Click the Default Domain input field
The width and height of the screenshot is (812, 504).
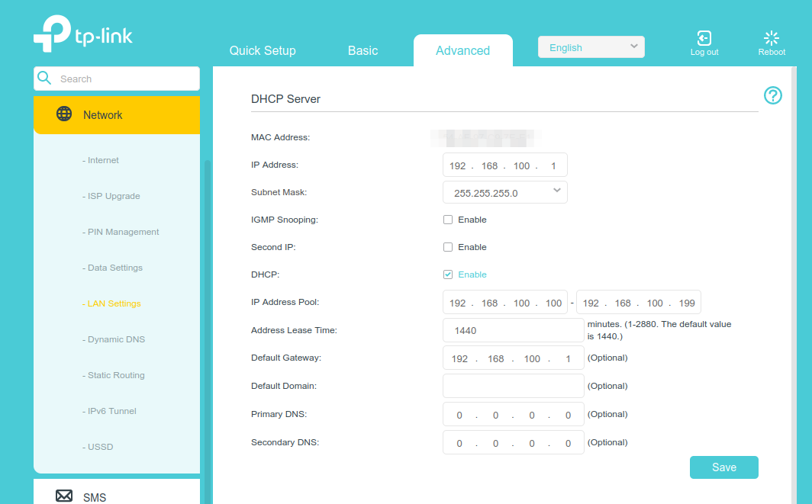pyautogui.click(x=513, y=386)
